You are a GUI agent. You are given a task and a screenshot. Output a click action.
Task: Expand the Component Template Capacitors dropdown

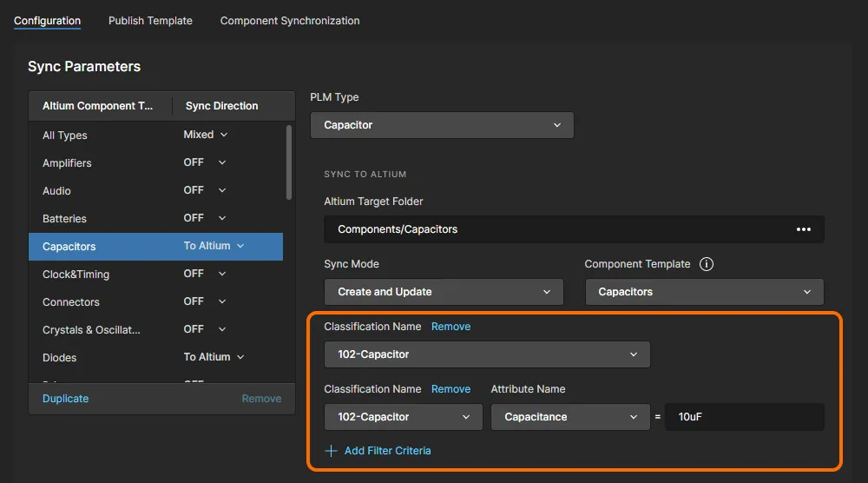pos(704,292)
